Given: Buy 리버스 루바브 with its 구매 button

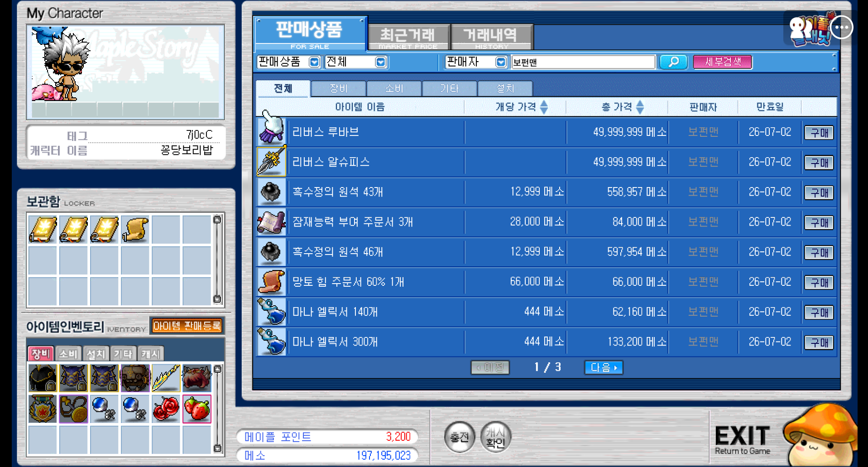Looking at the screenshot, I should 819,133.
